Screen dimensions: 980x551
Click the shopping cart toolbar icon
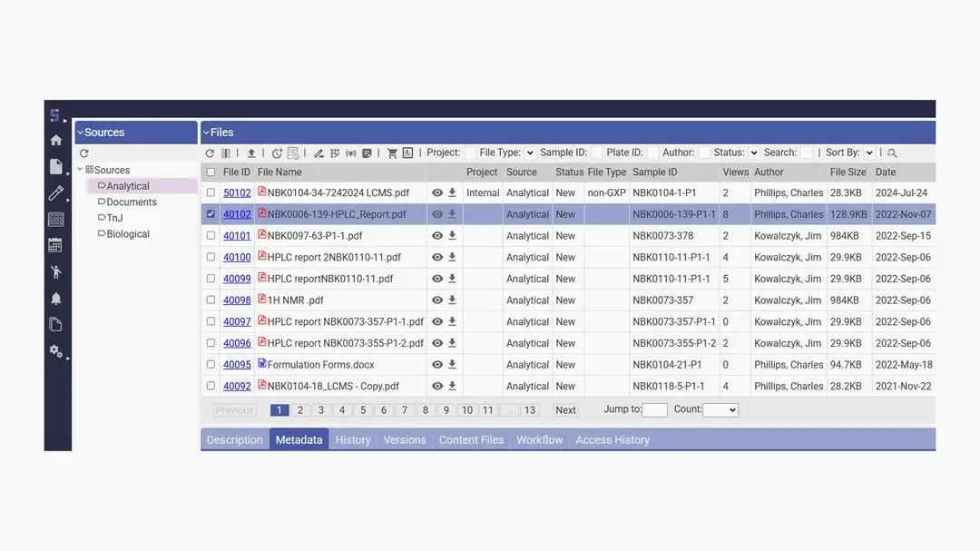[392, 153]
